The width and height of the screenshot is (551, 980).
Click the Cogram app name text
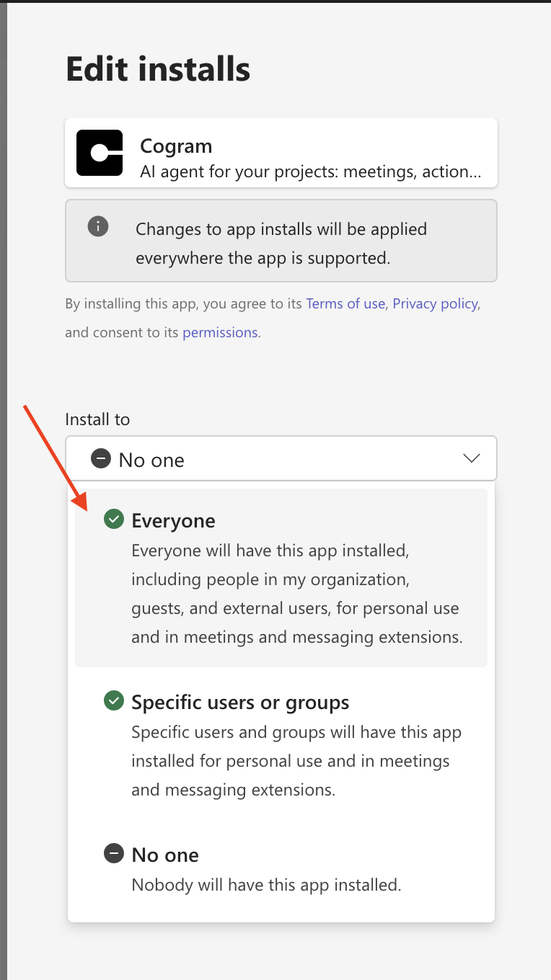pyautogui.click(x=176, y=146)
